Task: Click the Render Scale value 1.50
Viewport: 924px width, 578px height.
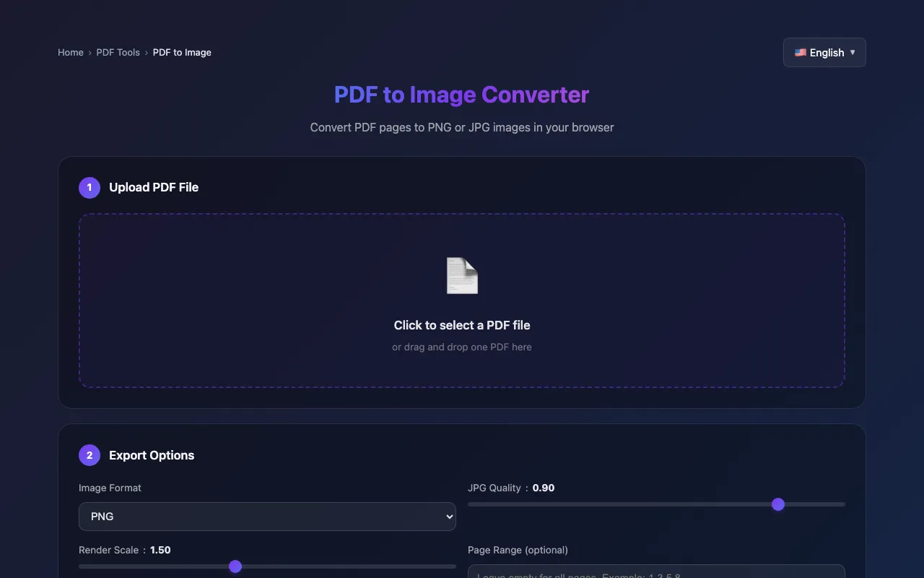Action: (160, 550)
